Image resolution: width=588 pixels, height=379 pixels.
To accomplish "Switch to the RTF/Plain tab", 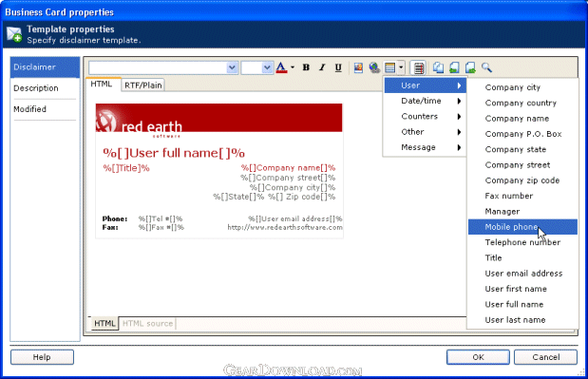I will 142,85.
